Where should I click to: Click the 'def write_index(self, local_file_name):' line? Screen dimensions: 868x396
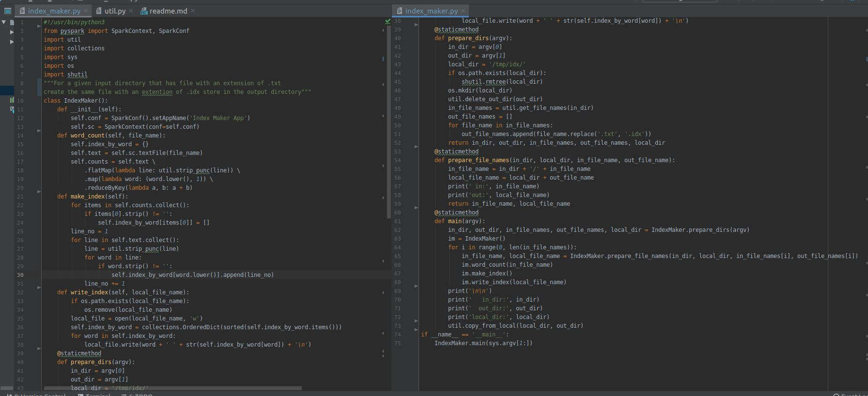123,292
